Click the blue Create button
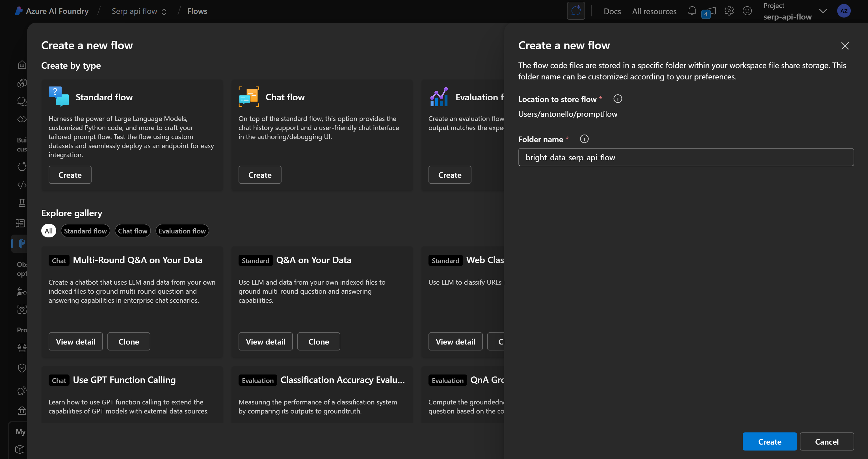The height and width of the screenshot is (459, 868). pyautogui.click(x=769, y=441)
